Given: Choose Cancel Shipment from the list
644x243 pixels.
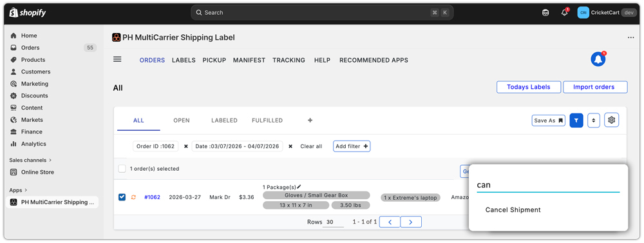Looking at the screenshot, I should tap(513, 210).
